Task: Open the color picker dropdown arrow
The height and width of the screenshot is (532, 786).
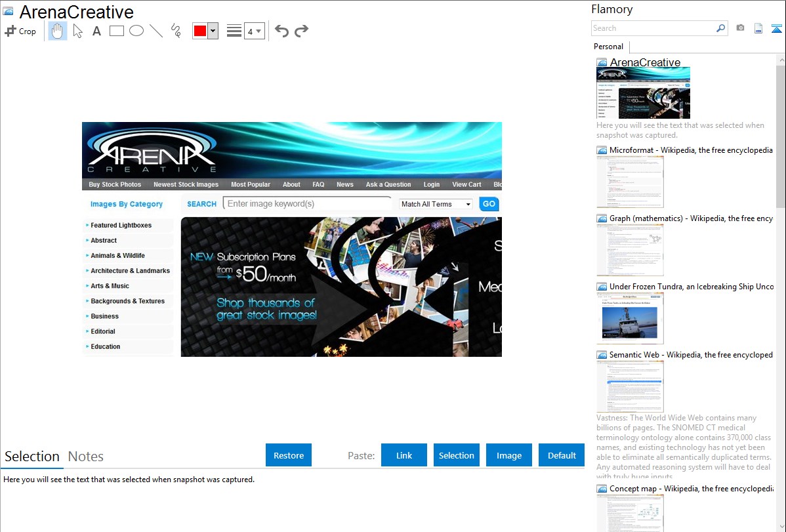Action: coord(213,31)
